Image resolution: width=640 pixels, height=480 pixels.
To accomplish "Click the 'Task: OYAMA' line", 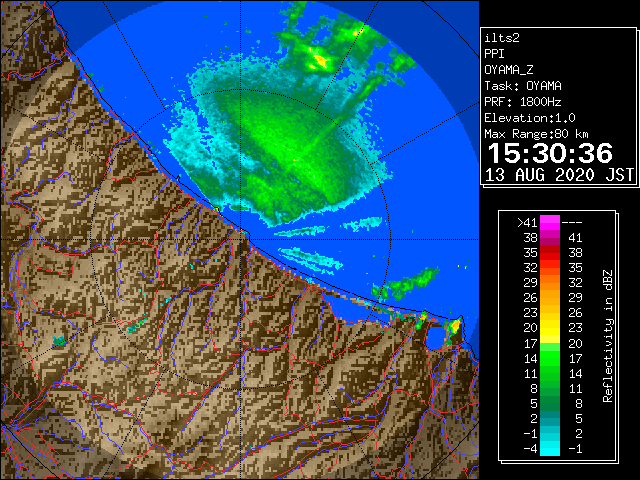I will pyautogui.click(x=523, y=86).
